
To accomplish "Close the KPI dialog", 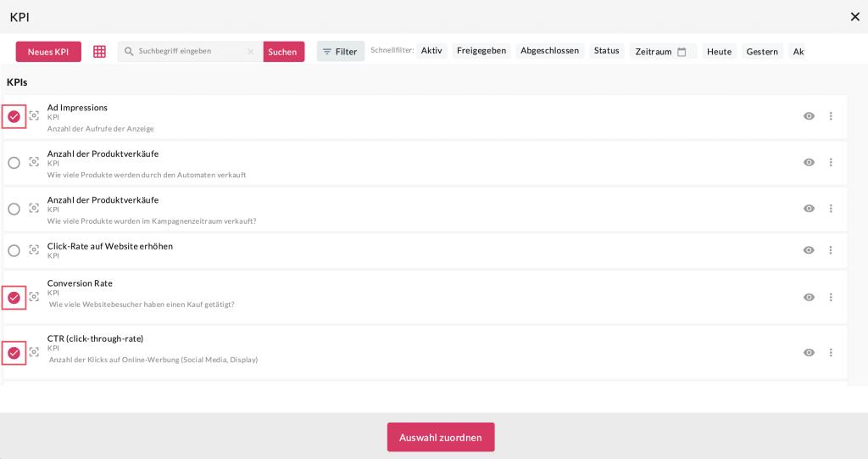I will [x=854, y=17].
